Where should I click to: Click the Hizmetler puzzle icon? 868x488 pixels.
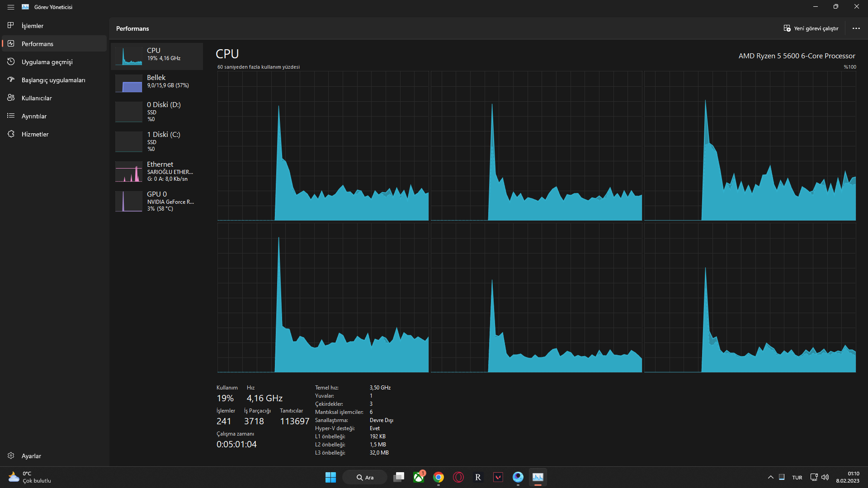[11, 134]
